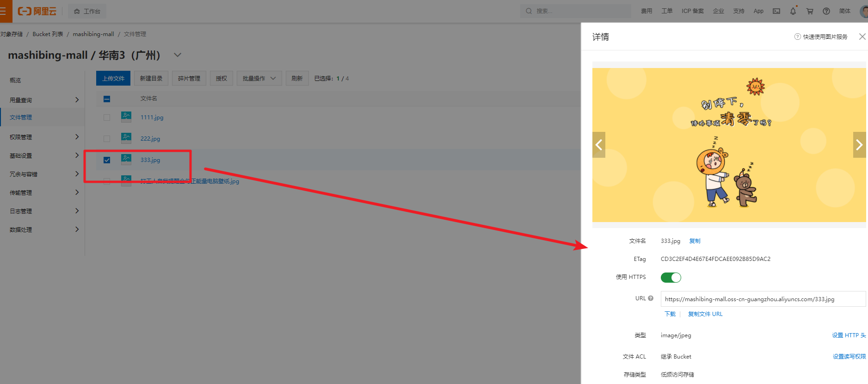Open file 1111.jpg
Screen dimensions: 868x384
pyautogui.click(x=152, y=118)
